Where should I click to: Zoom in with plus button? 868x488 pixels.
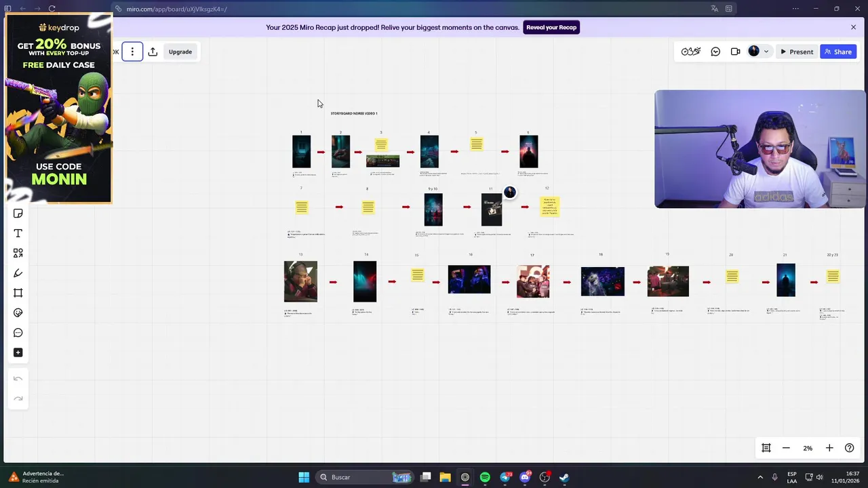click(829, 448)
